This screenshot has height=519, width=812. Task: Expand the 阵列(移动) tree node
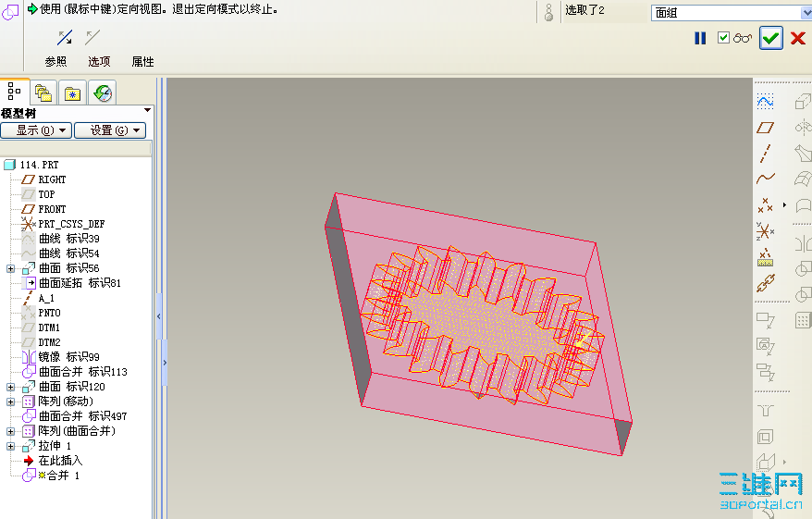[x=10, y=402]
